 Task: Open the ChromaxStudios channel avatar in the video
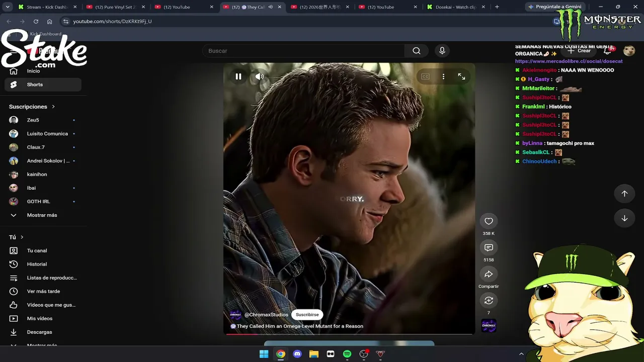click(x=235, y=315)
